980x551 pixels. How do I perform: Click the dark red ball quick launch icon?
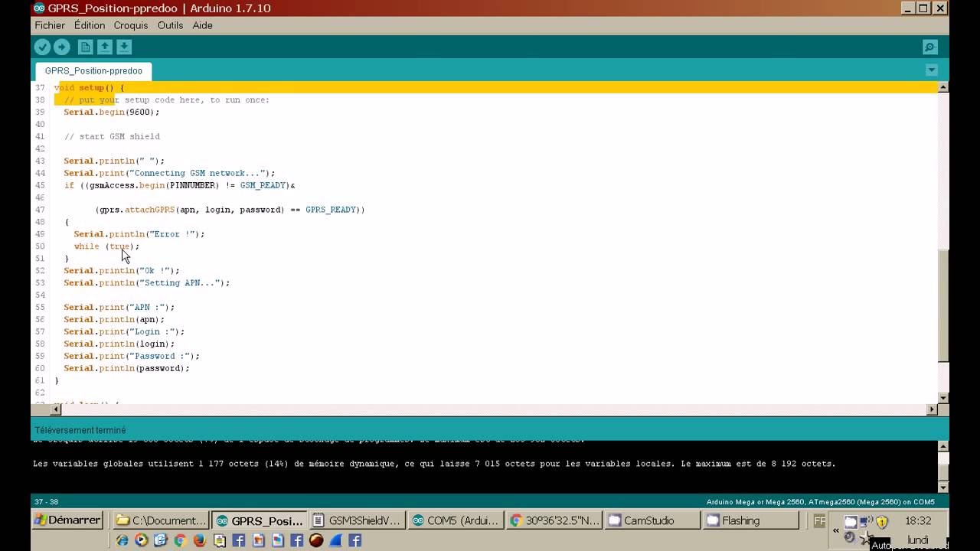(x=316, y=540)
